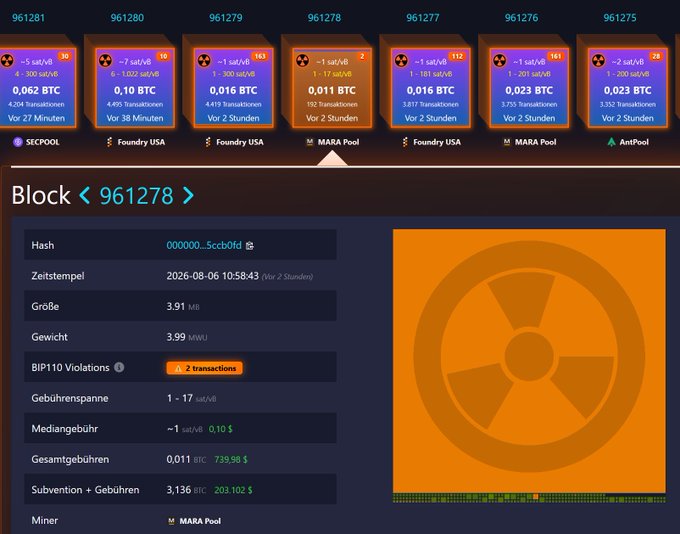Click the radiation icon on block 961276
Image resolution: width=680 pixels, height=534 pixels.
pos(500,60)
